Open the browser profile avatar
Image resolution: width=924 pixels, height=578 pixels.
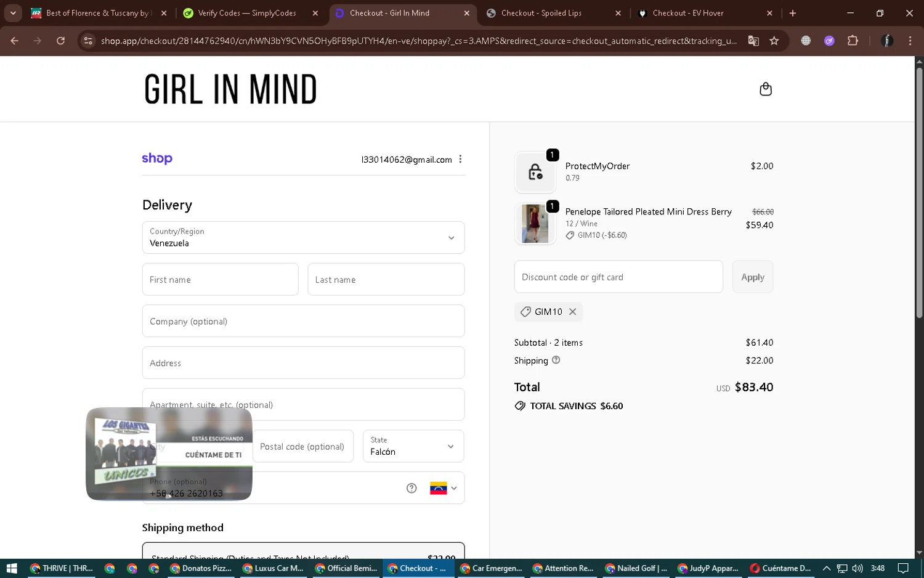point(887,41)
